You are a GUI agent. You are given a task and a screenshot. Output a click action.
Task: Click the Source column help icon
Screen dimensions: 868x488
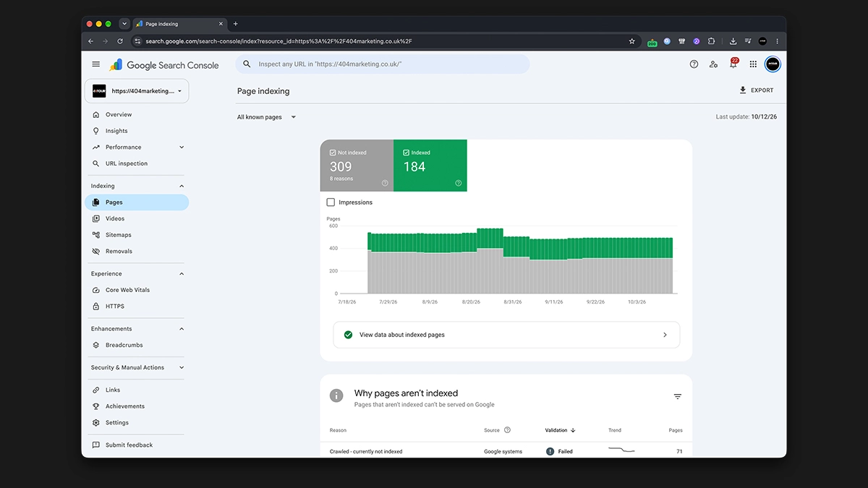(507, 430)
